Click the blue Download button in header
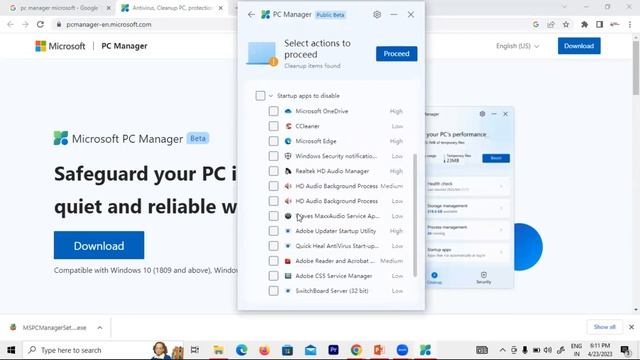This screenshot has width=640, height=360. click(x=579, y=46)
